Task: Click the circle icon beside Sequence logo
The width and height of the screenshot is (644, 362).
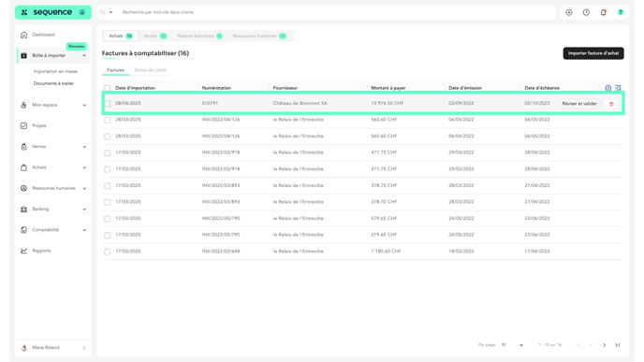Action: pyautogui.click(x=82, y=12)
